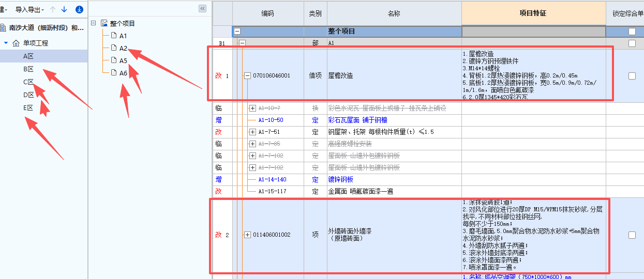Click the 换 category cell of A1-10-7
This screenshot has width=644, height=279.
(x=316, y=108)
